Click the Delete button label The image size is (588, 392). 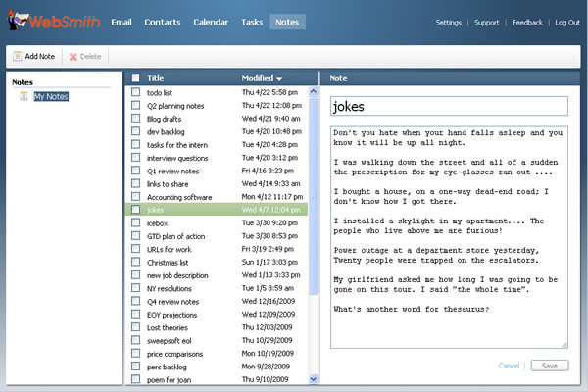click(x=90, y=57)
